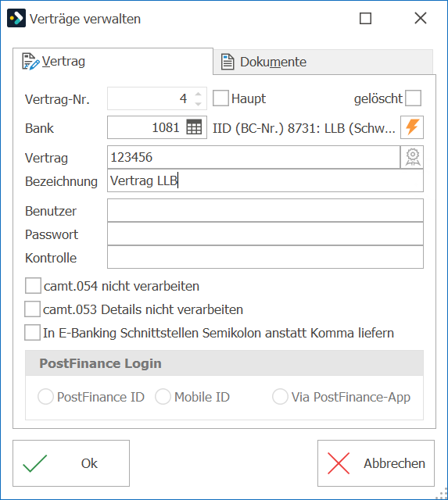
Task: Click the app logo in title bar
Action: click(x=16, y=19)
